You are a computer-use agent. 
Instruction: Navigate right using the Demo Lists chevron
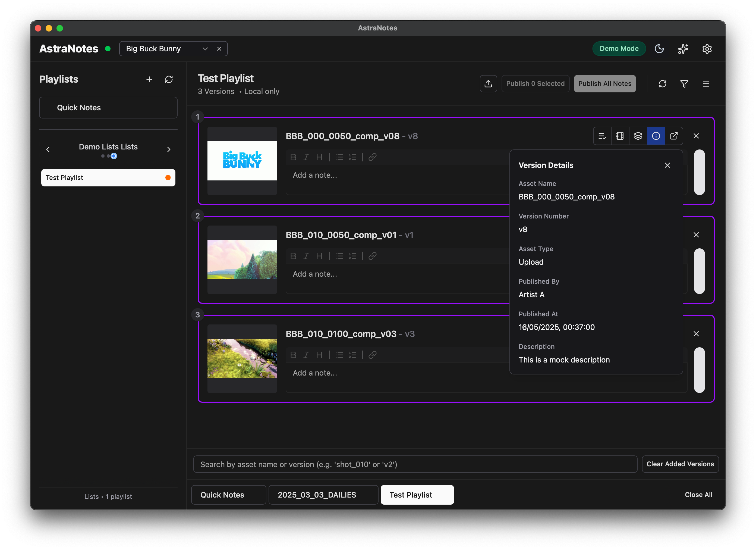[169, 149]
